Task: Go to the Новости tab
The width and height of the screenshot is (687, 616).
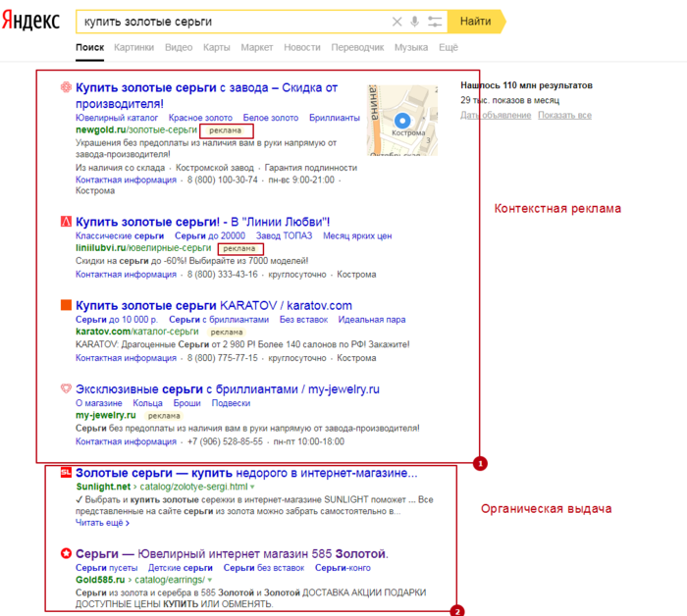Action: coord(302,47)
